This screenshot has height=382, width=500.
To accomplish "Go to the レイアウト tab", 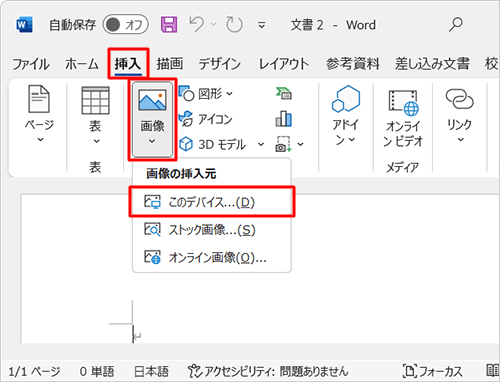I will point(284,64).
